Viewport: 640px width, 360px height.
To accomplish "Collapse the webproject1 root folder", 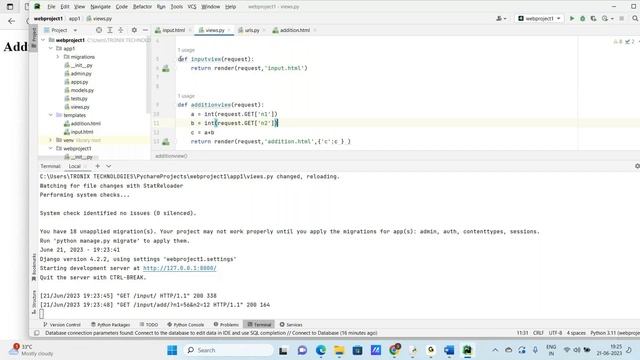I will [x=43, y=40].
